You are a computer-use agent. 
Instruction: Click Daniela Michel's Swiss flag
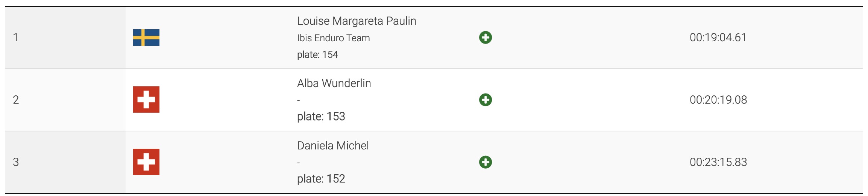point(146,162)
